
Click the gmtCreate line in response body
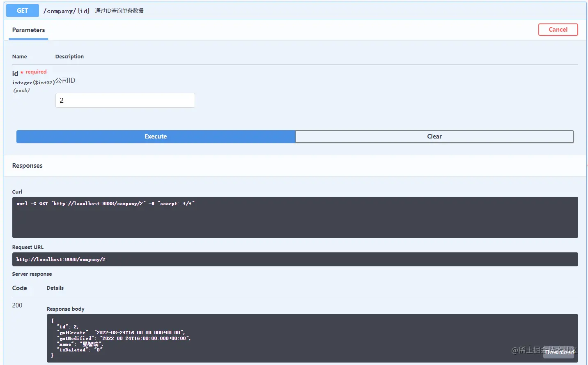[x=121, y=333]
